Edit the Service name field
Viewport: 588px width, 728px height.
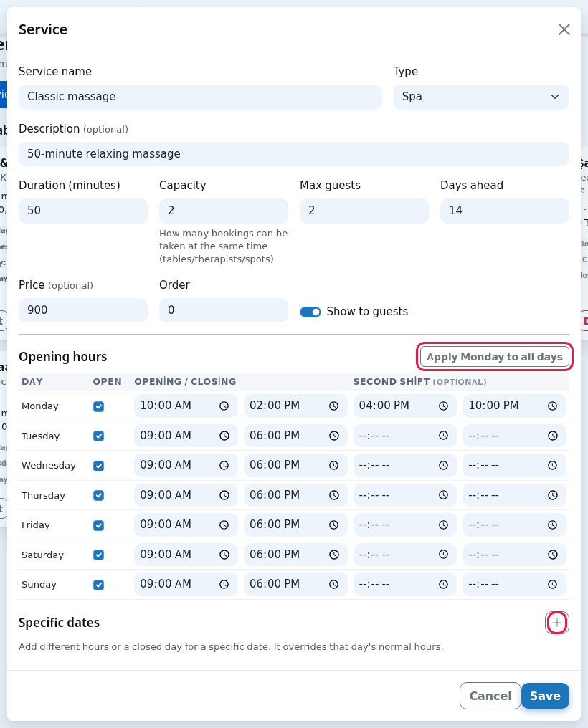(200, 97)
